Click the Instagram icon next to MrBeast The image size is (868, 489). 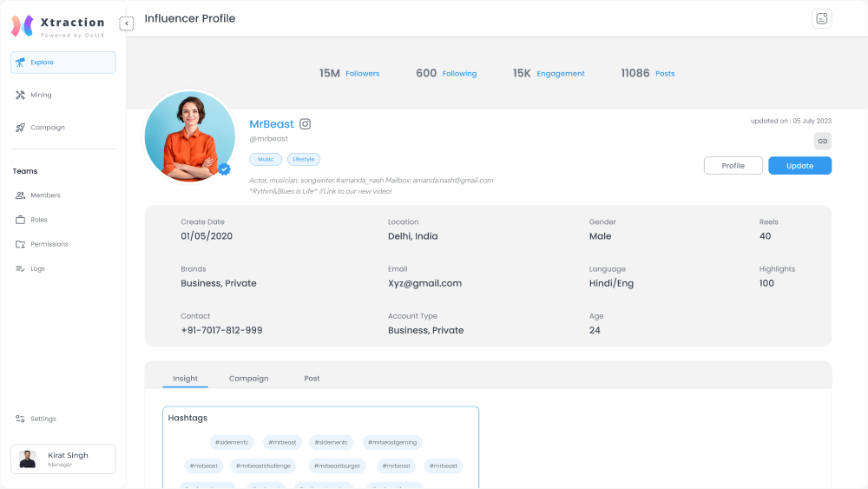pyautogui.click(x=305, y=124)
